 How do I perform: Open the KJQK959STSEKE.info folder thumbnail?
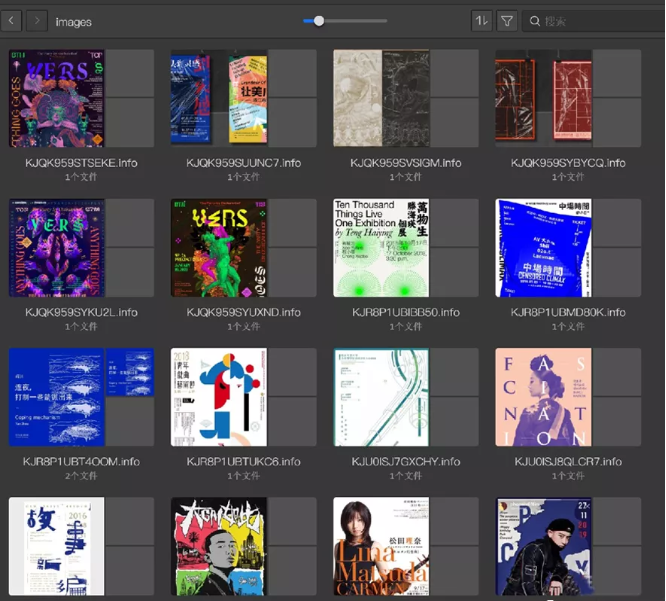pyautogui.click(x=81, y=98)
